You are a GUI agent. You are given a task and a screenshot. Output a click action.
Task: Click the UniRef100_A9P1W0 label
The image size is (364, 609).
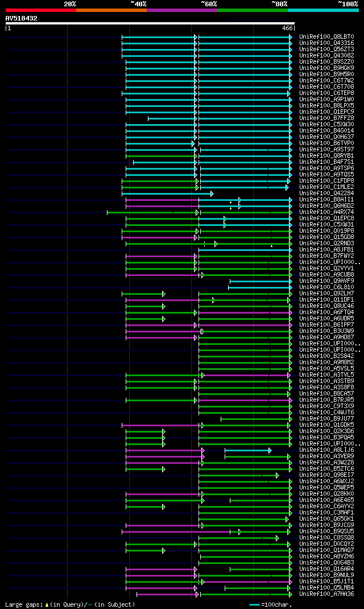tap(326, 100)
